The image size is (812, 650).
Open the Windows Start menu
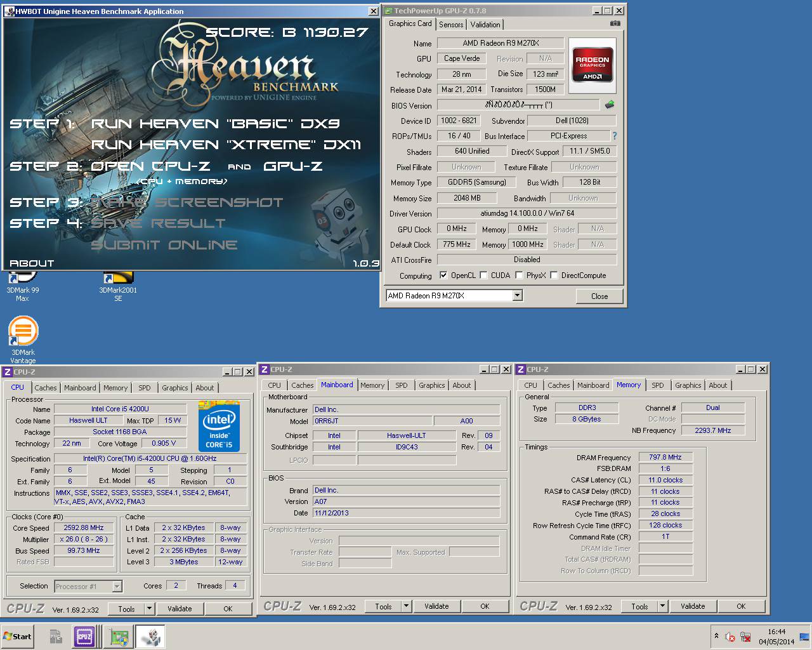[18, 637]
